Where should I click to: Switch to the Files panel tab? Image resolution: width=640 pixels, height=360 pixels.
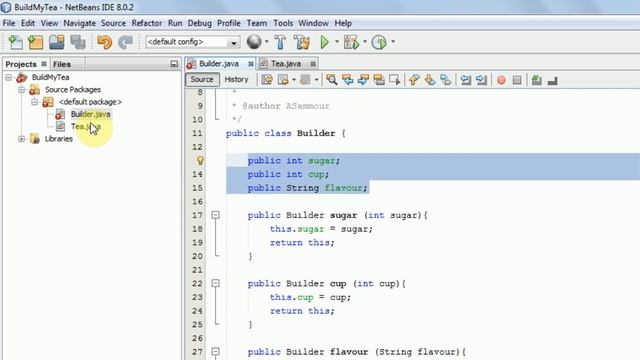pyautogui.click(x=62, y=64)
